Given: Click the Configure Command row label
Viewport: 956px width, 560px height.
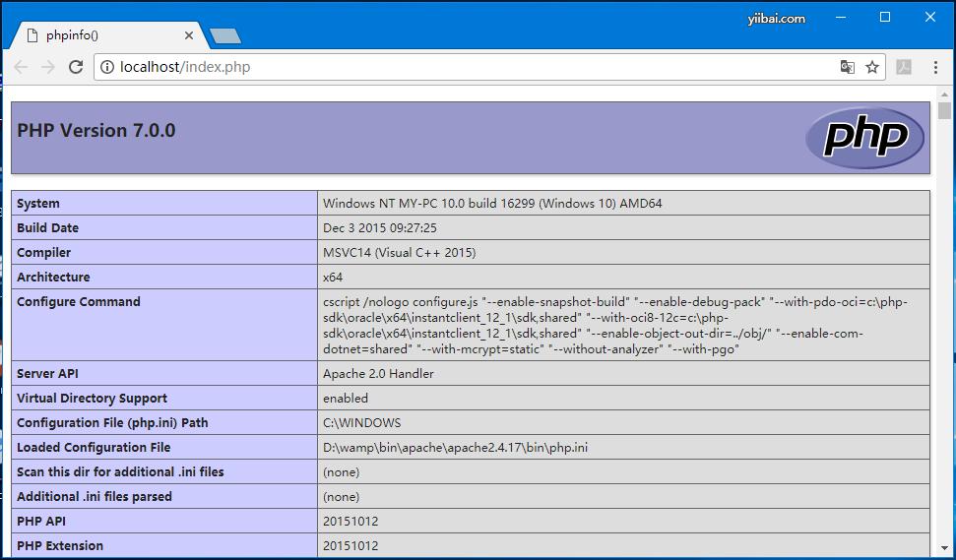Looking at the screenshot, I should coord(79,301).
